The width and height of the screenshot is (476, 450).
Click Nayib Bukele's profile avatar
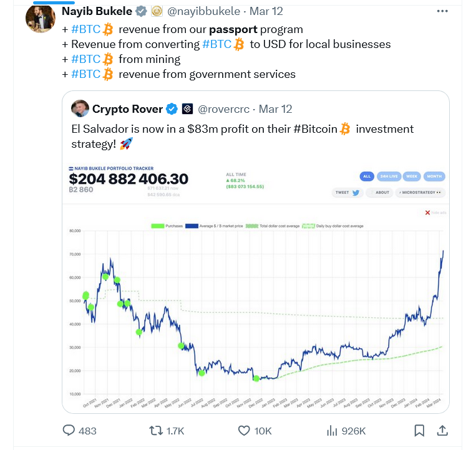tap(41, 18)
